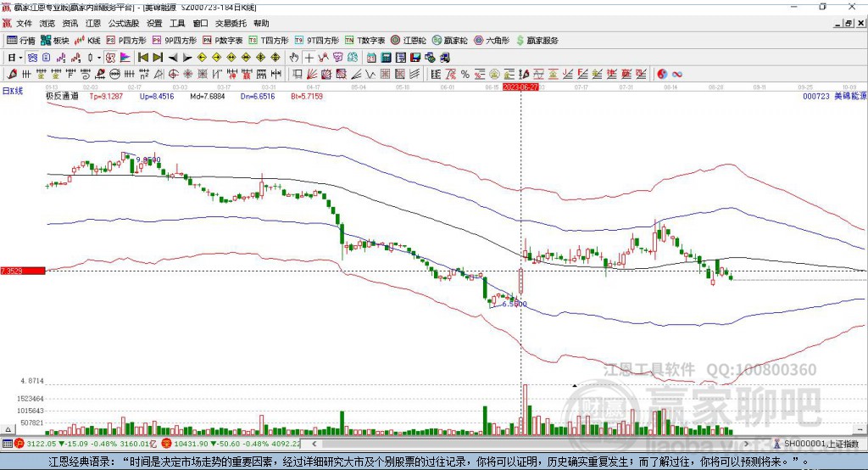Viewport: 868px width, 470px height.
Task: Expand the candlestick style dropdown arrow
Action: pos(99,58)
